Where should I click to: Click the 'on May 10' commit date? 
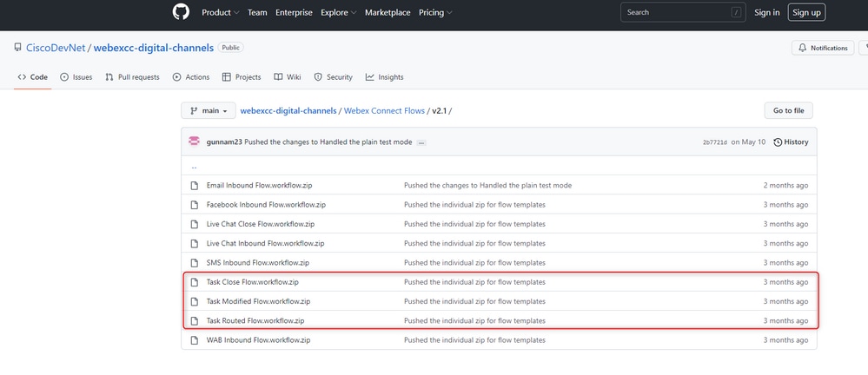[748, 142]
